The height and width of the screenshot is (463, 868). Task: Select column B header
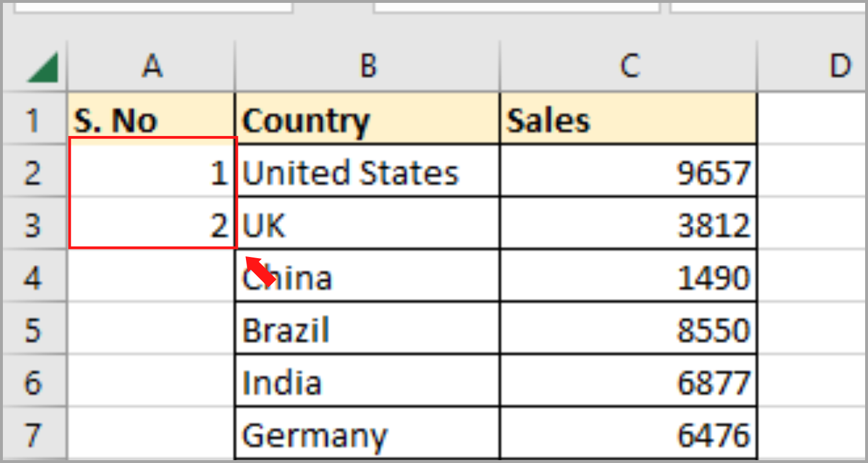(x=367, y=66)
